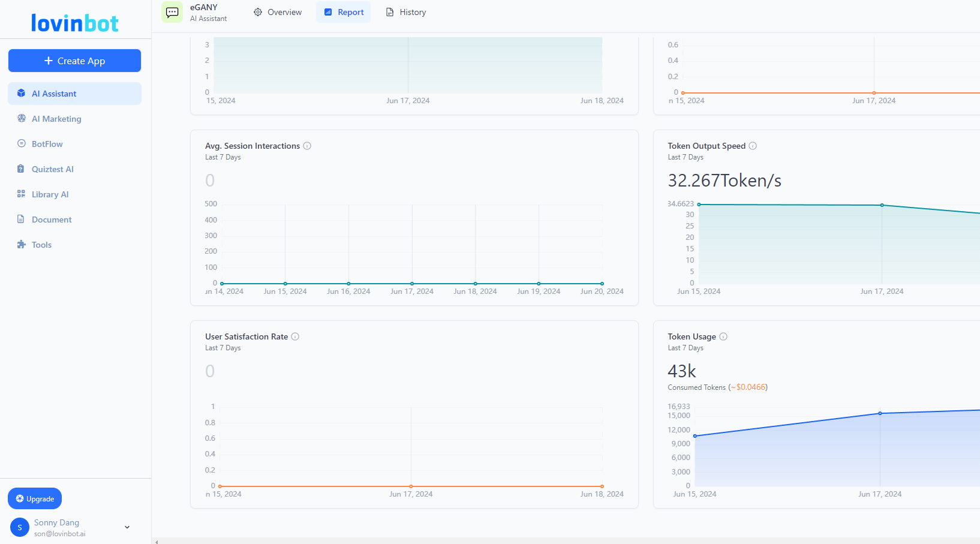Click the Overview gear icon
The height and width of the screenshot is (544, 980).
tap(258, 12)
